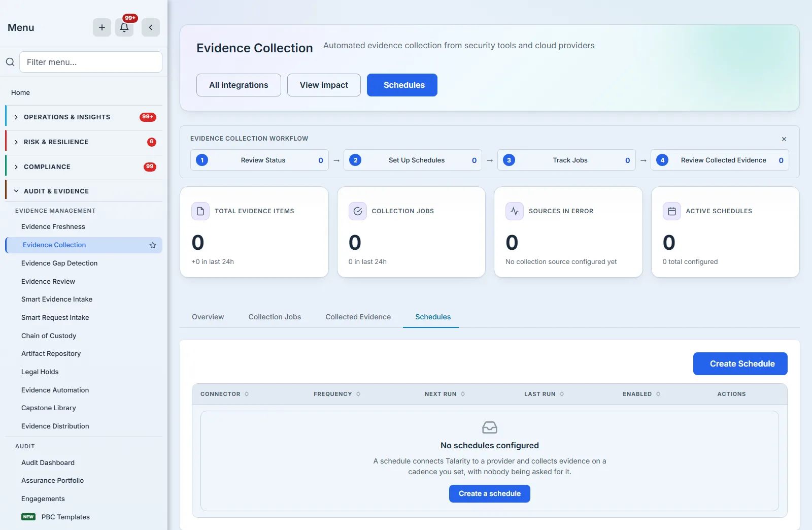Image resolution: width=812 pixels, height=530 pixels.
Task: Open Evidence Freshness menu item
Action: 84,227
